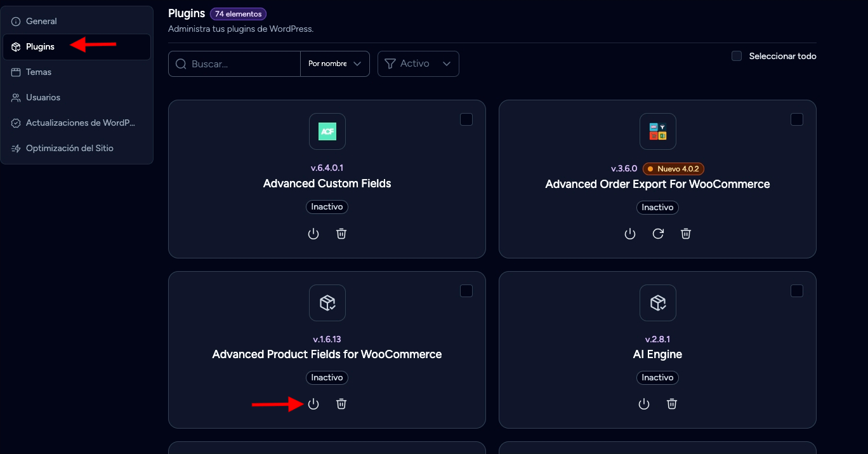The image size is (868, 454).
Task: Click version v.1.6.13 text
Action: pos(327,340)
